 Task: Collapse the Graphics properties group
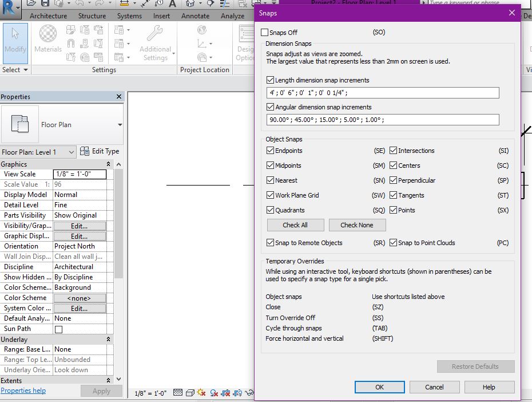[x=108, y=164]
